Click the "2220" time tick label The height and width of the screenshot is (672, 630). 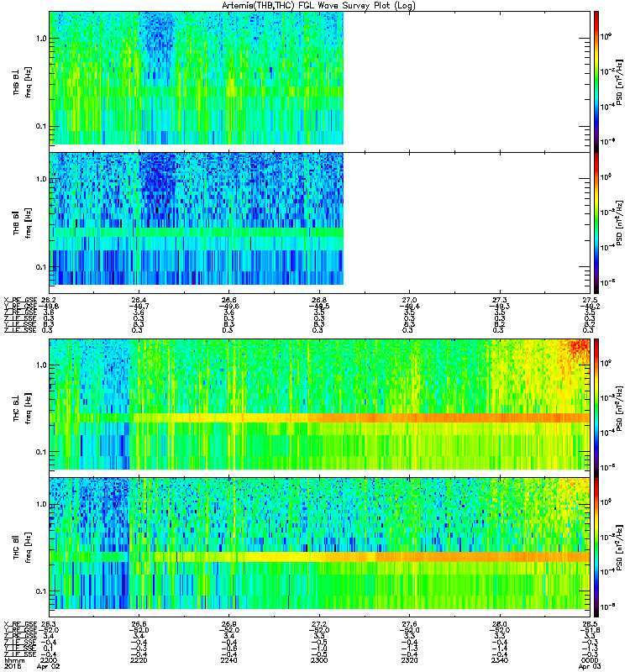[x=139, y=660]
